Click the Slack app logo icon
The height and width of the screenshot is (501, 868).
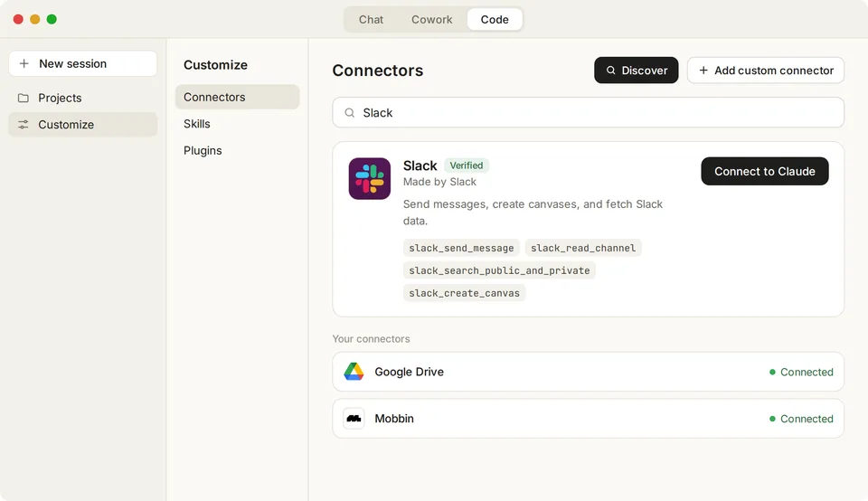(x=369, y=178)
